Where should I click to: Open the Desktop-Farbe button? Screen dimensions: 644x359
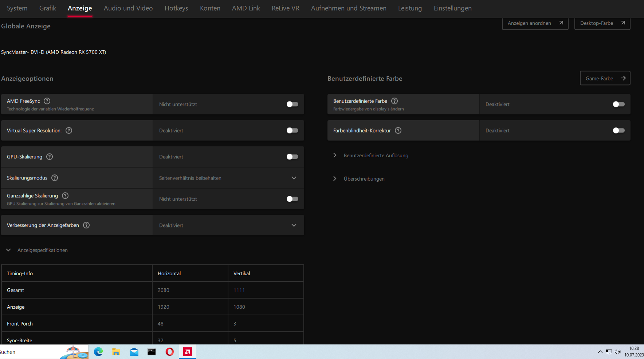tap(602, 23)
